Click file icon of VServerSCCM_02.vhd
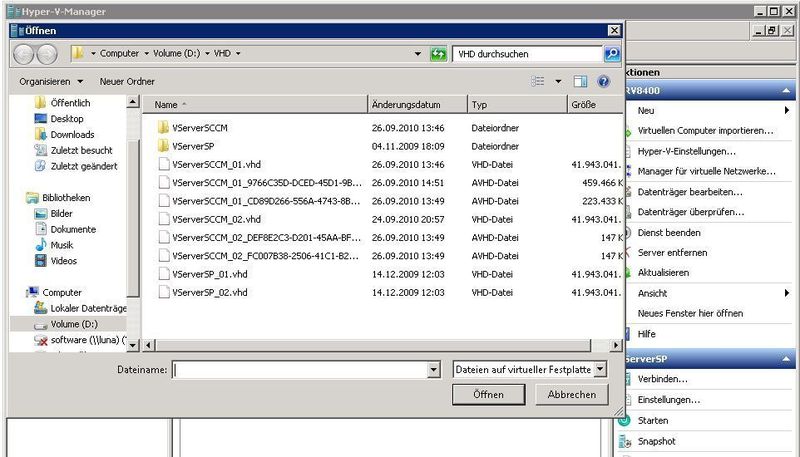800x457 pixels. coord(164,219)
